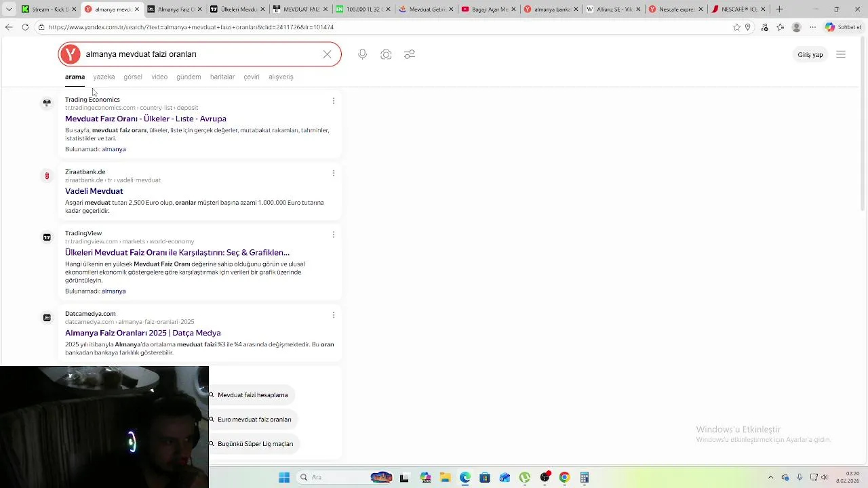Image resolution: width=868 pixels, height=488 pixels.
Task: Add page to favorites with star icon
Action: 736,27
